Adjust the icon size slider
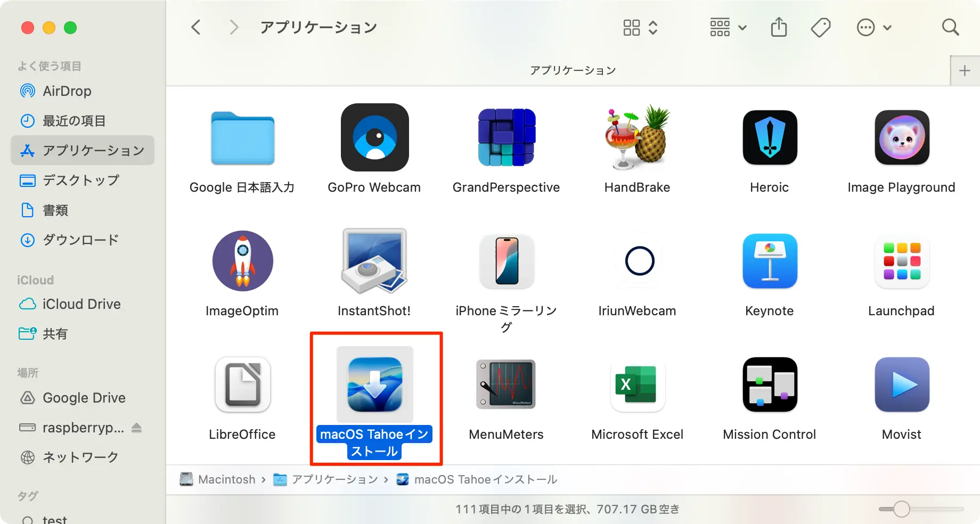 click(901, 509)
